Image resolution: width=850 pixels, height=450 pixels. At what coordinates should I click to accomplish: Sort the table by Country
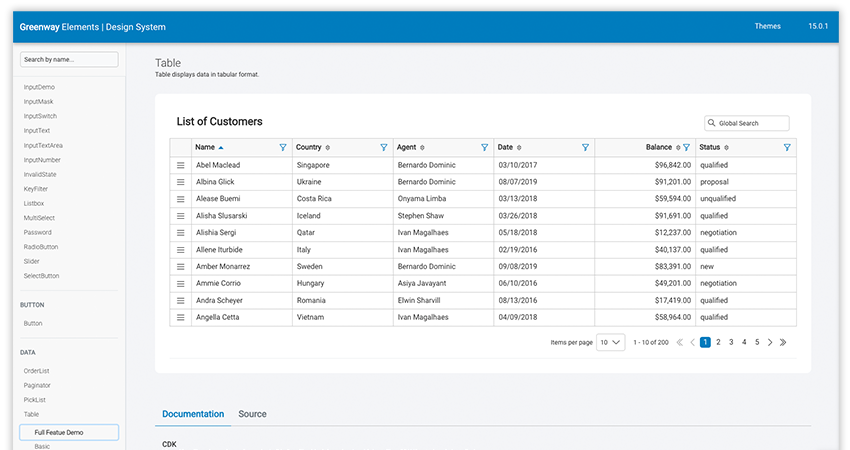[328, 148]
